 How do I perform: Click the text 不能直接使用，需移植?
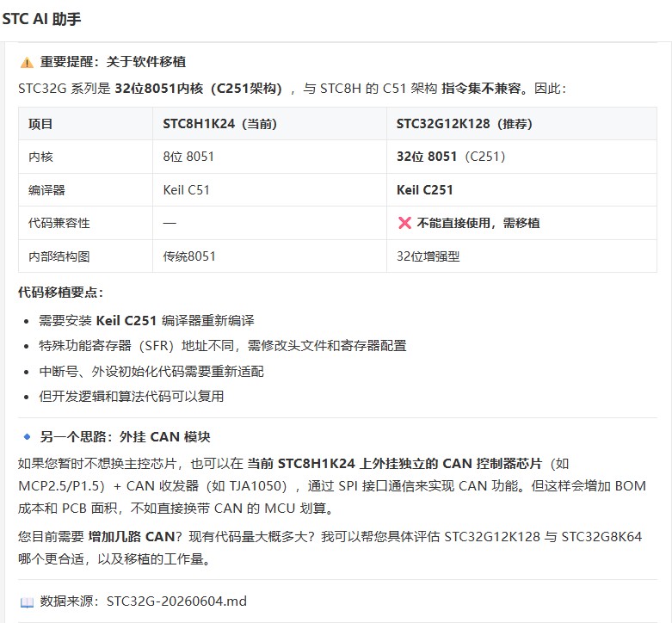point(478,223)
